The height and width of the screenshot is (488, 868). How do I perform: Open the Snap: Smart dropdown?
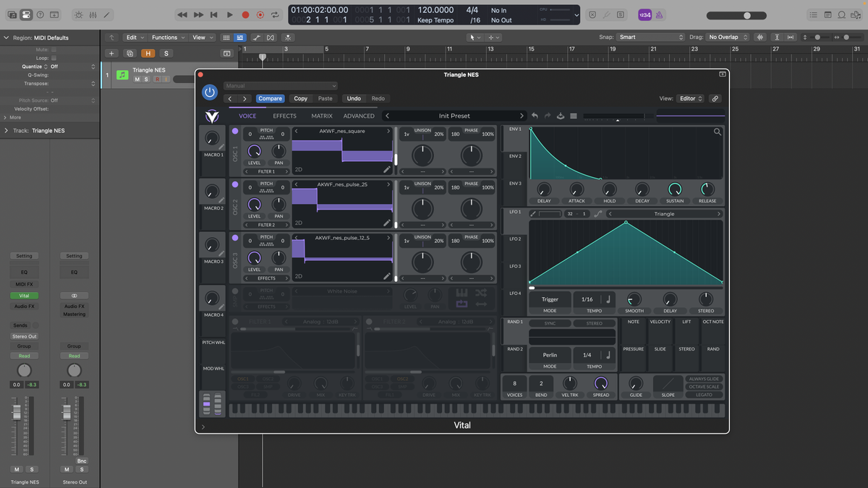(x=651, y=37)
